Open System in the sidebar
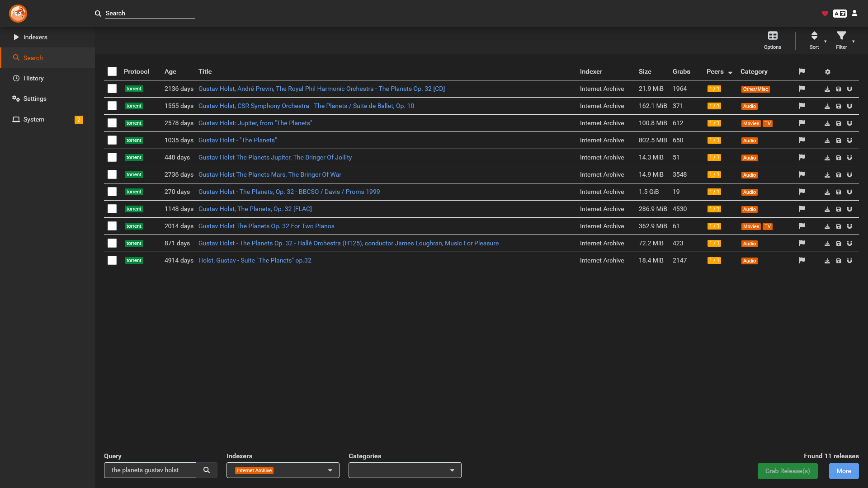The image size is (868, 488). pos(47,119)
